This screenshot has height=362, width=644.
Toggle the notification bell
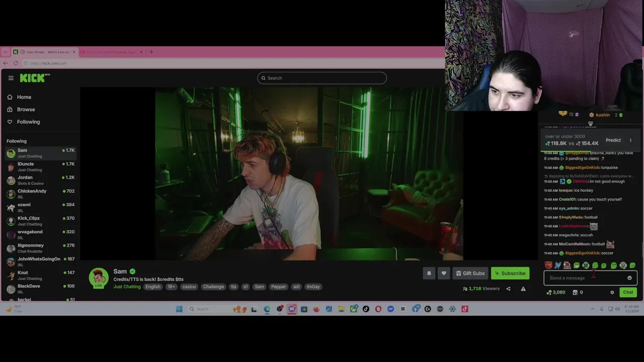point(429,273)
